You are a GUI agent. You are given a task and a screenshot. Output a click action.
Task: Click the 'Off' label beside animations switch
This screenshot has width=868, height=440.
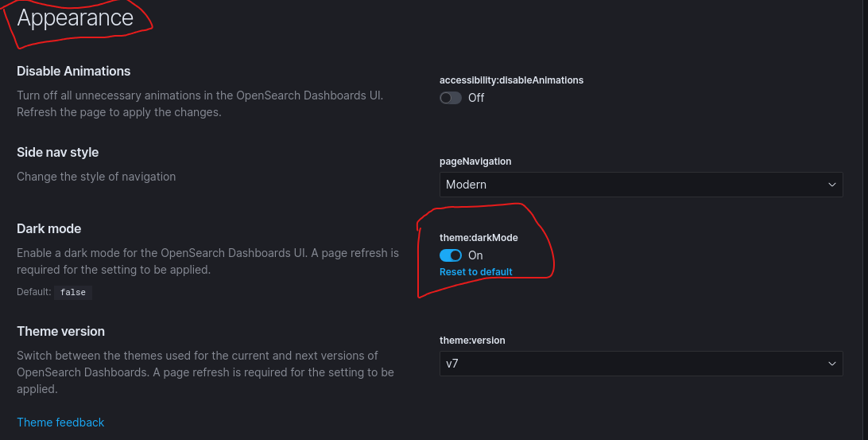click(476, 98)
